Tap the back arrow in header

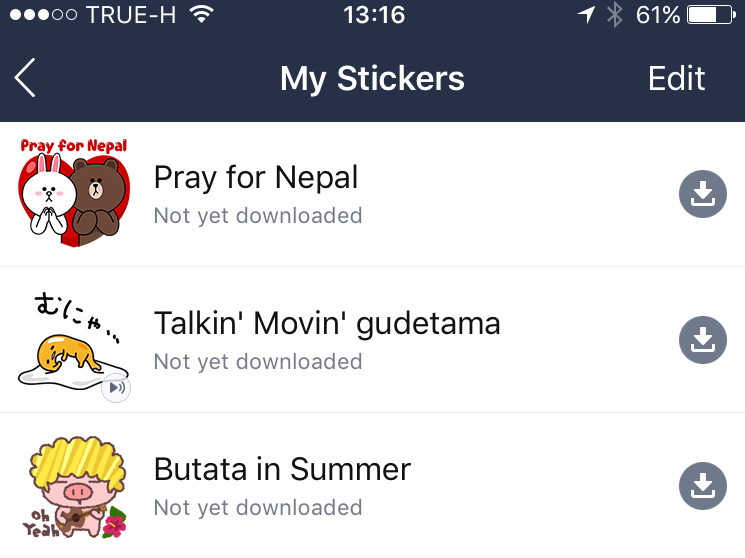pos(25,78)
